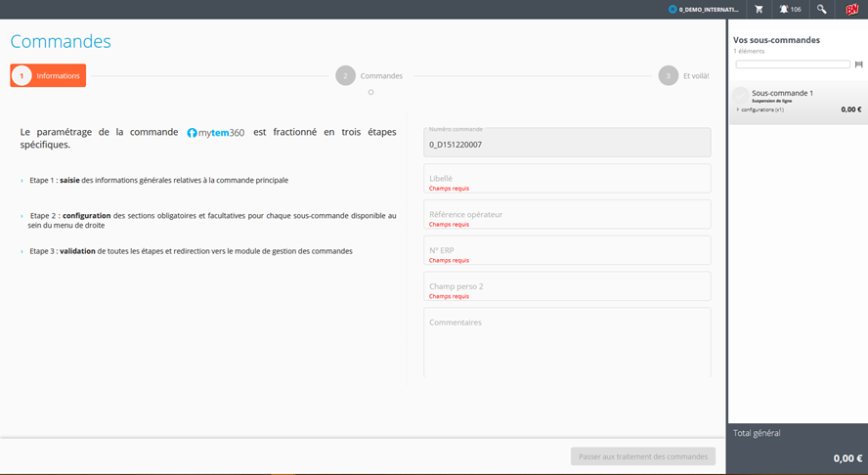
Task: Go to step 3 Et voilà!
Action: pos(683,76)
